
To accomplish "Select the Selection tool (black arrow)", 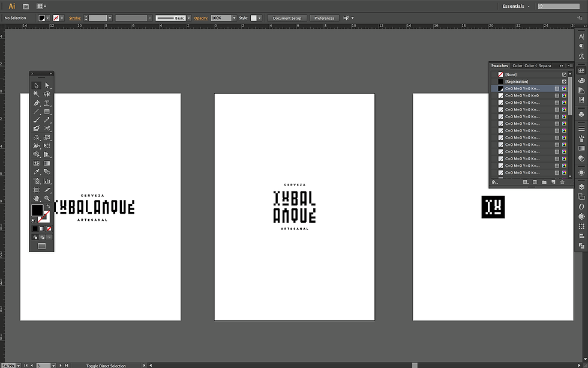I will pyautogui.click(x=37, y=85).
